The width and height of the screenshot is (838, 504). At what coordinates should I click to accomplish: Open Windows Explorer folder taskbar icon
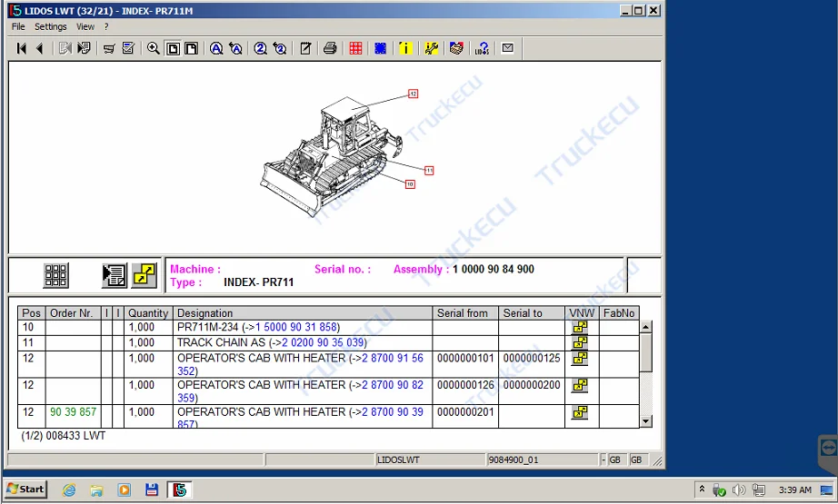point(96,489)
